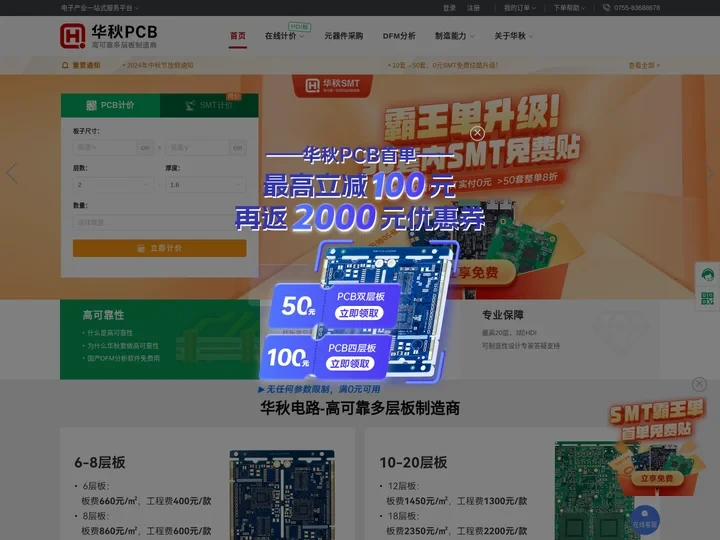Click the board width x input field
720x540 pixels.
coord(105,147)
